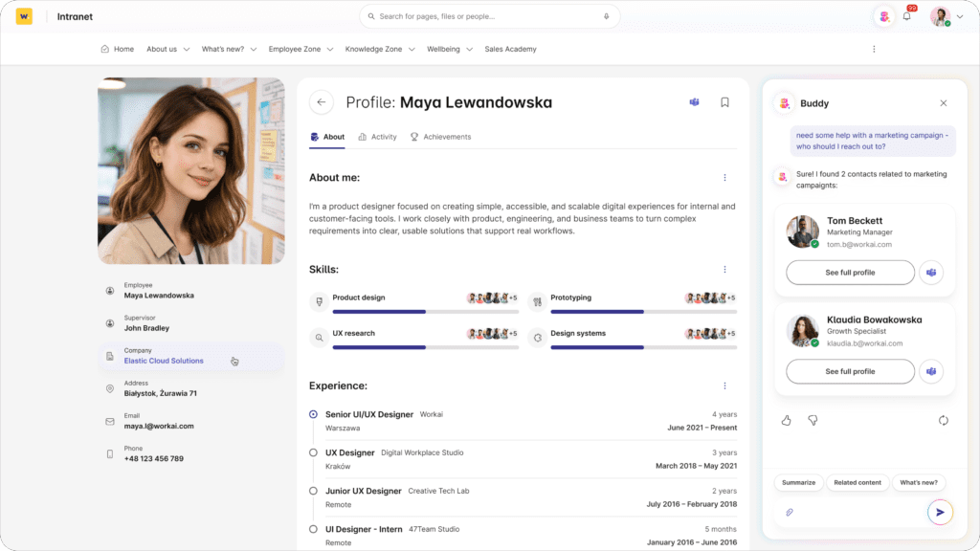This screenshot has width=980, height=551.
Task: Bookmark Maya Lewandowska's profile
Action: 724,102
